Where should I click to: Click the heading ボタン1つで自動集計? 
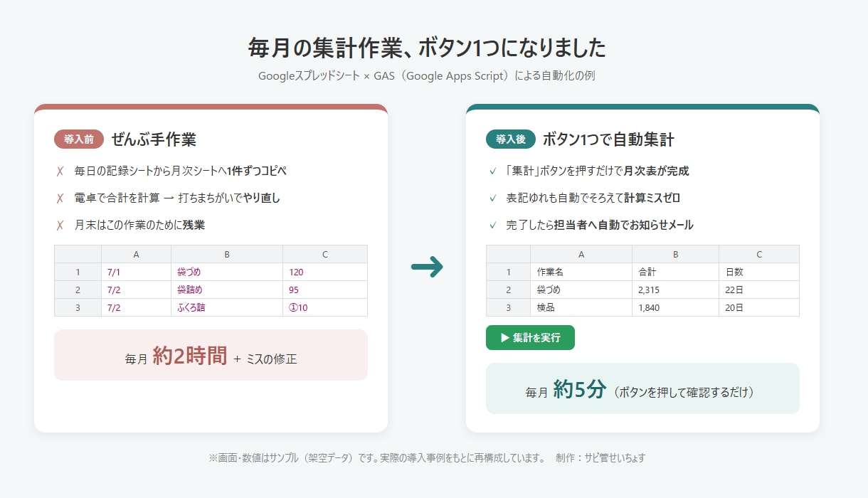pos(608,139)
